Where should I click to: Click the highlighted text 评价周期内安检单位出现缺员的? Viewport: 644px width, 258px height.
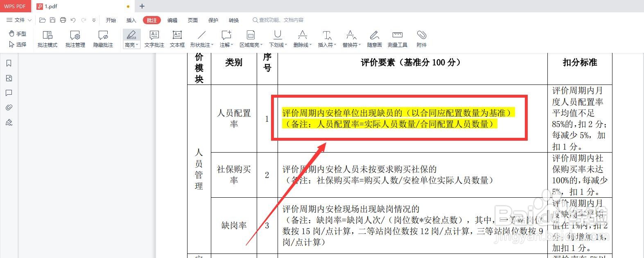pos(342,113)
